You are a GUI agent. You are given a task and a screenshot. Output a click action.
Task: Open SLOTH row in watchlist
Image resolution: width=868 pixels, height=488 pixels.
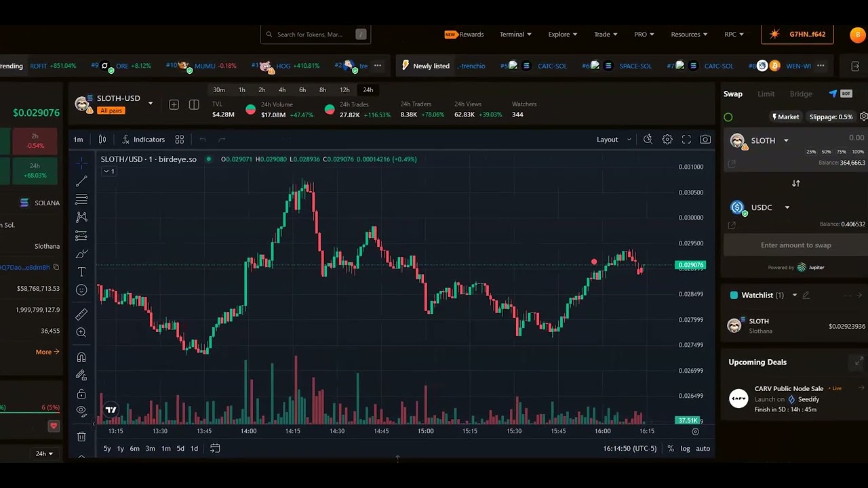pos(795,326)
